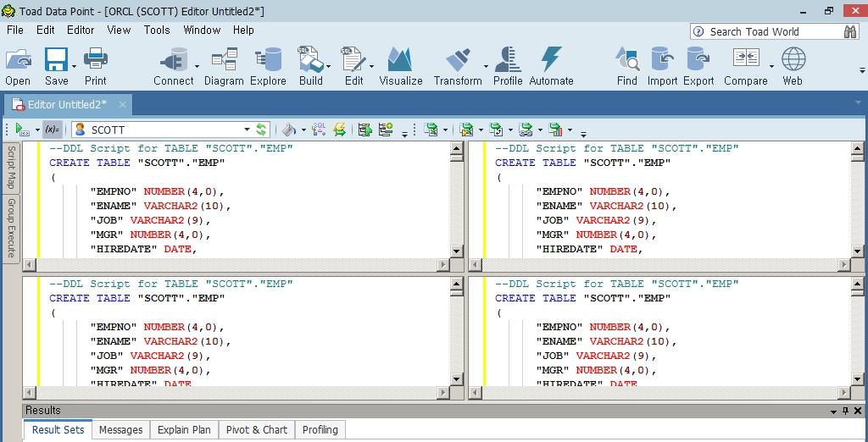This screenshot has height=442, width=868.
Task: Click the Transform brush icon
Action: tap(457, 66)
